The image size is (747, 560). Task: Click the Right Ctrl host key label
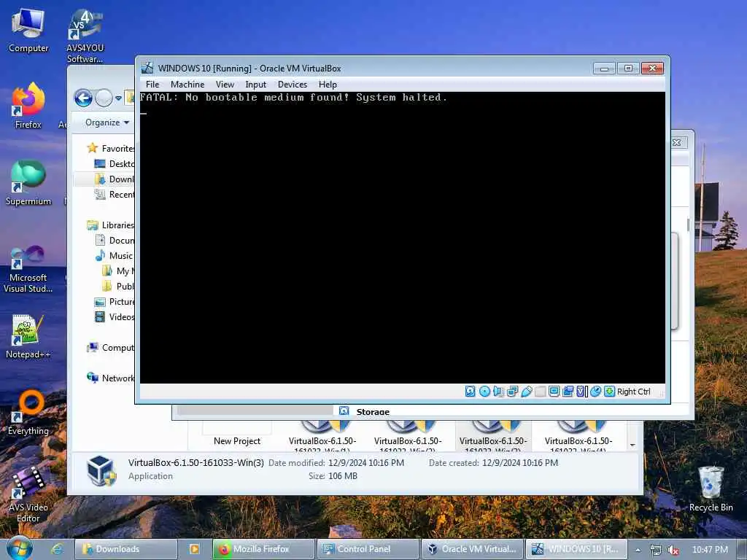(x=634, y=392)
